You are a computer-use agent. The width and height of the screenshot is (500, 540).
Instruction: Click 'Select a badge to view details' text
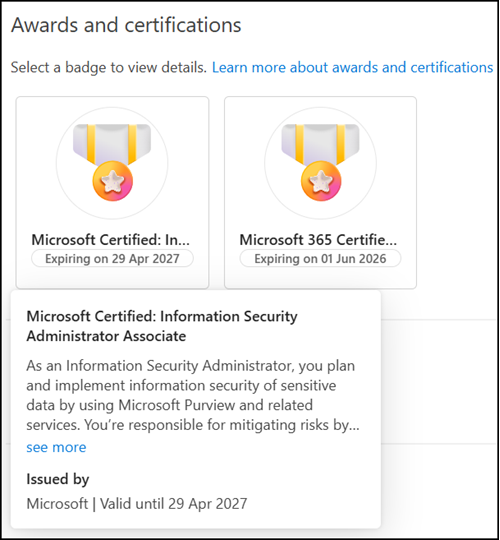coord(108,67)
